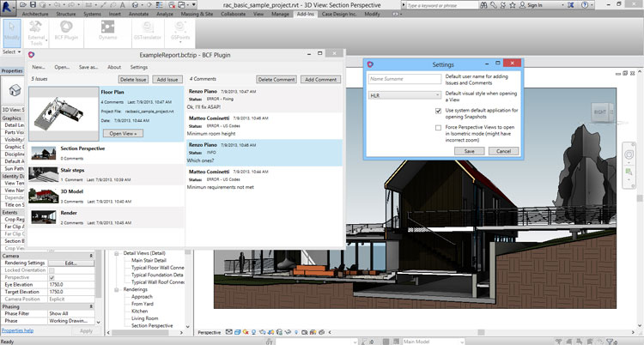This screenshot has height=345, width=644.
Task: Switch to the Architecture ribbon tab
Action: (x=35, y=14)
